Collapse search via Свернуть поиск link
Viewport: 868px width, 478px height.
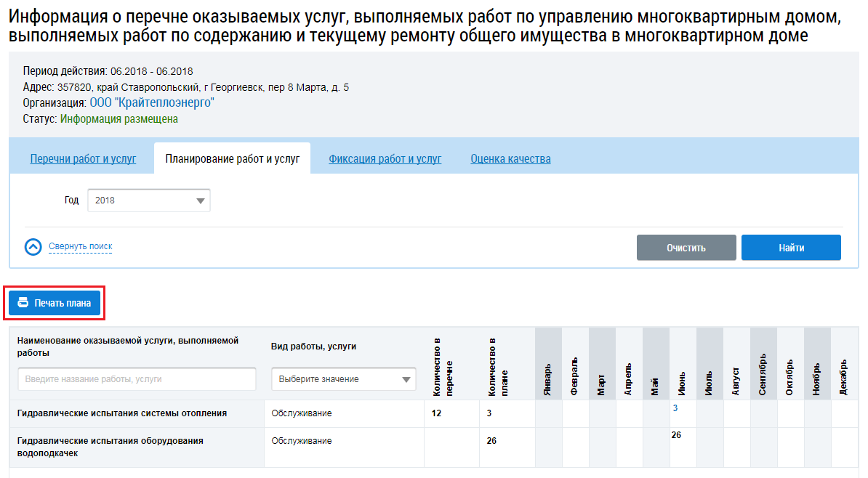pos(80,247)
